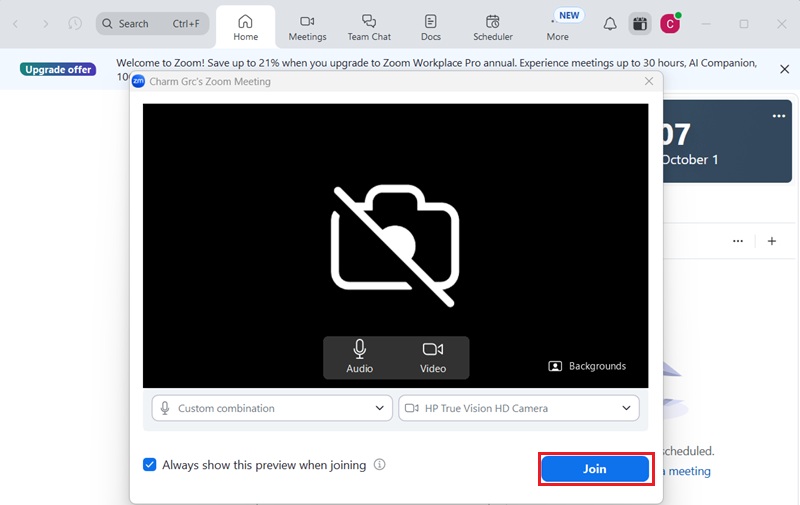Click the gift box icon in toolbar
The image size is (800, 505).
tap(640, 24)
